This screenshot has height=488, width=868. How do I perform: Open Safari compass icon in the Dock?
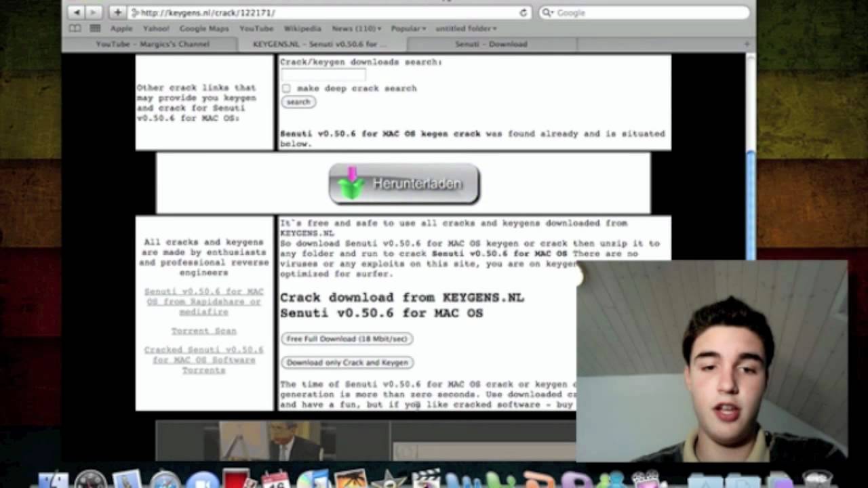tap(165, 480)
